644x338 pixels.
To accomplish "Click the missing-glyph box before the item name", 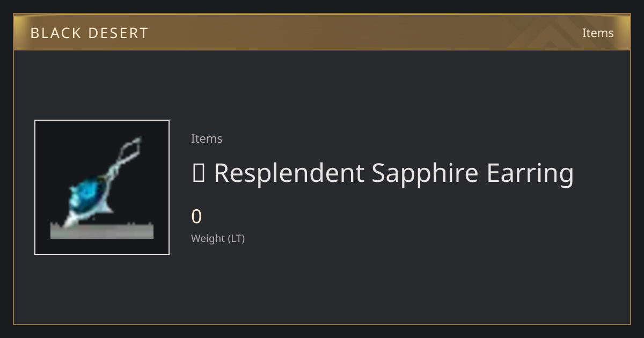I will tap(198, 173).
